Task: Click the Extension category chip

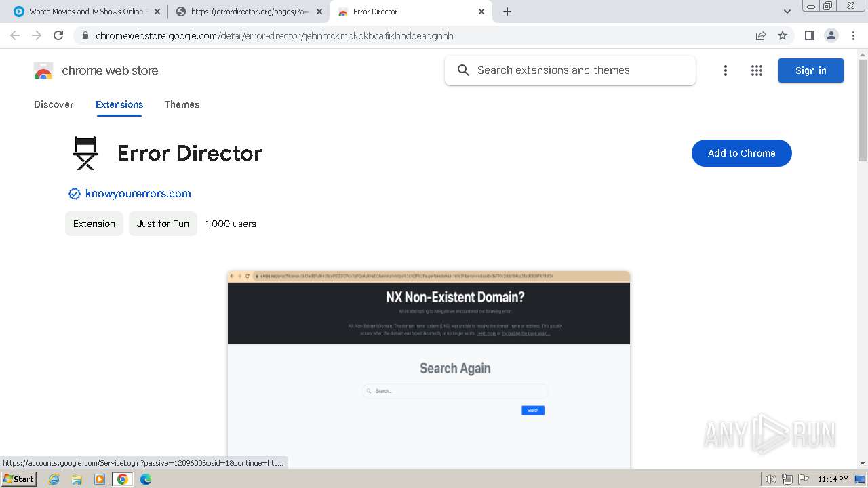Action: pos(94,224)
